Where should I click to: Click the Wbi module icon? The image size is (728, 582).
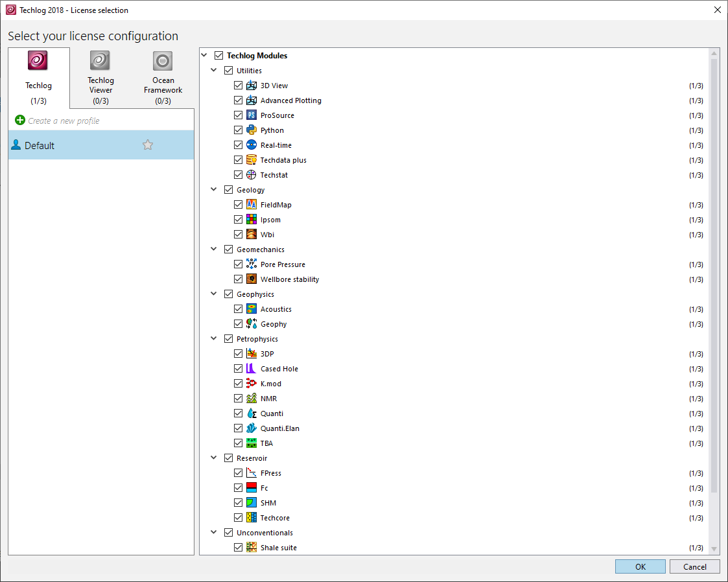click(251, 234)
